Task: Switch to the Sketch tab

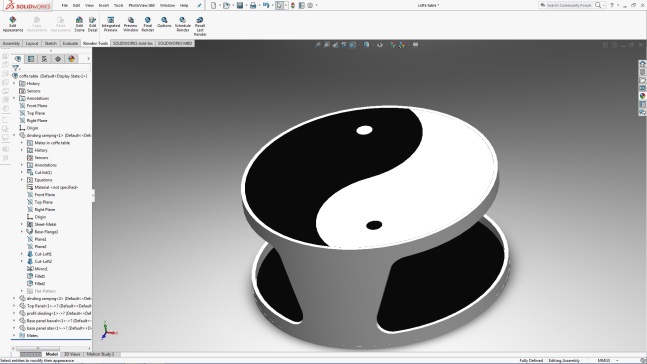Action: (x=51, y=43)
